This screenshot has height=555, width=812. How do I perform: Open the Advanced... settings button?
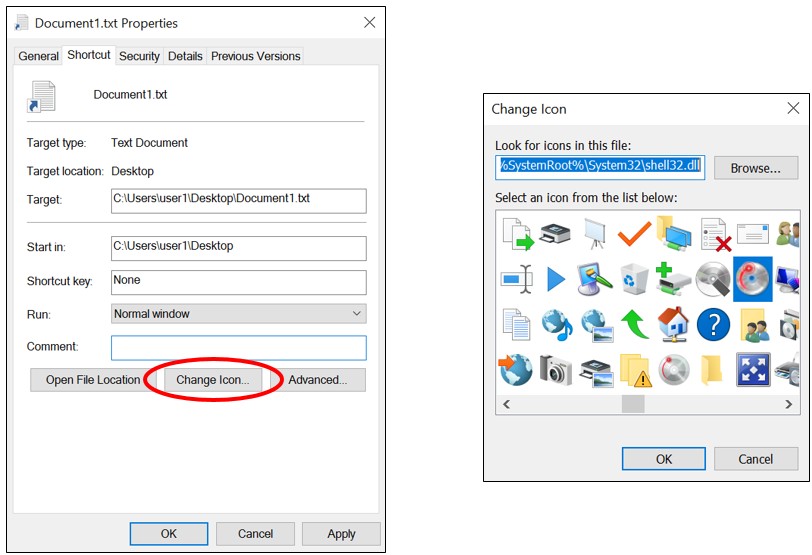point(317,380)
